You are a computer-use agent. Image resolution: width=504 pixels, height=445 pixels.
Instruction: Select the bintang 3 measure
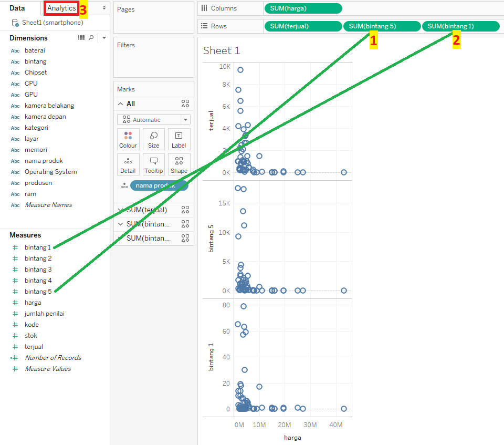pyautogui.click(x=38, y=269)
